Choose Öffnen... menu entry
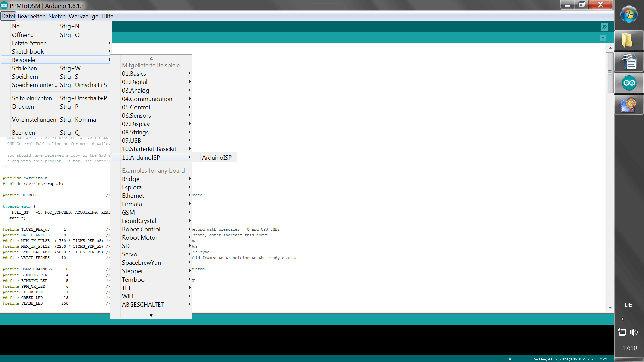 [56, 35]
